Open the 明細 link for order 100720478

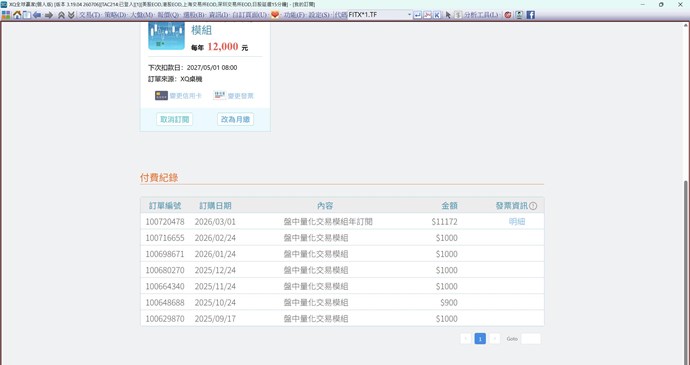tap(517, 222)
